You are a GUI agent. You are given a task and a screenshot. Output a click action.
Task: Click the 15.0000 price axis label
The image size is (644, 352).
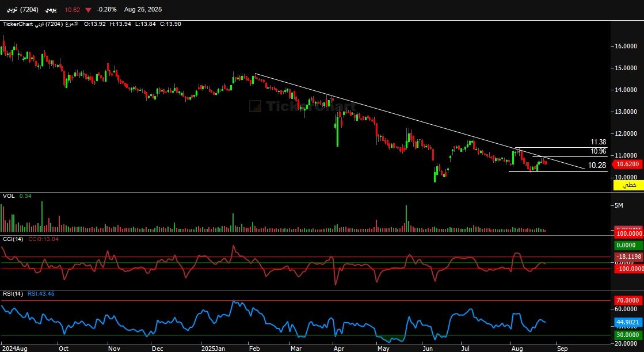[626, 68]
